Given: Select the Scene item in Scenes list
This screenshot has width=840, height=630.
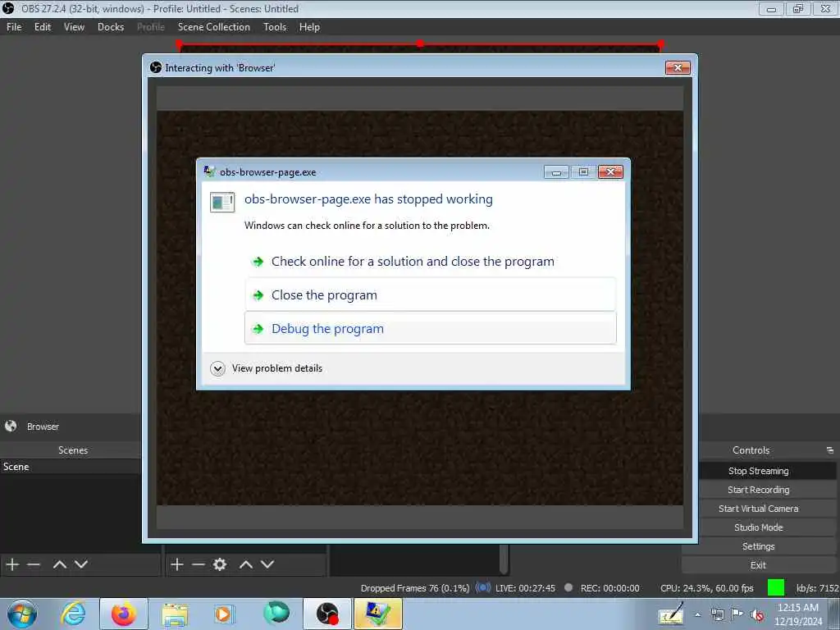Looking at the screenshot, I should pos(71,467).
